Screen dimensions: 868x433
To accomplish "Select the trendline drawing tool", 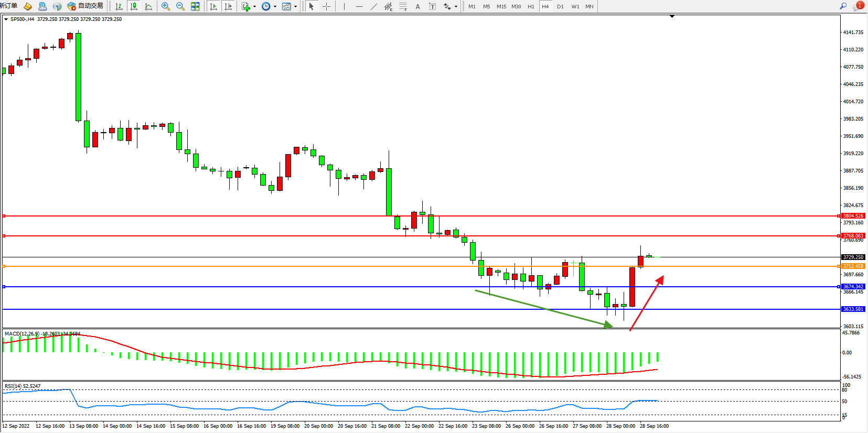I will [373, 6].
